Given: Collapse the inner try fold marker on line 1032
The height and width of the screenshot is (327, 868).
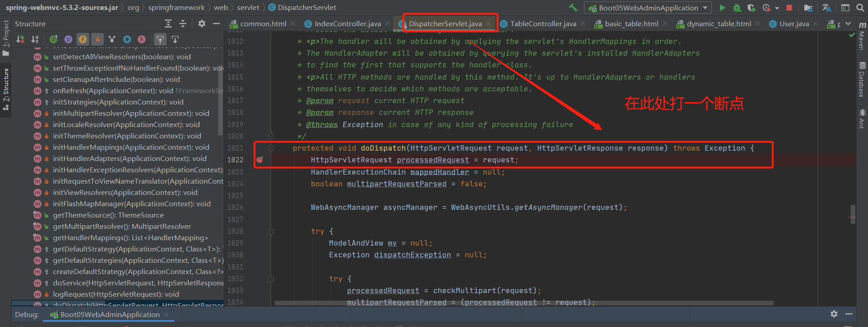Looking at the screenshot, I should pos(271,279).
